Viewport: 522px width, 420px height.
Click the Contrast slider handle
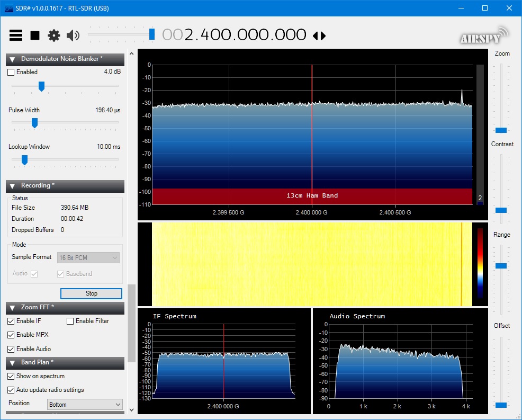coord(501,210)
